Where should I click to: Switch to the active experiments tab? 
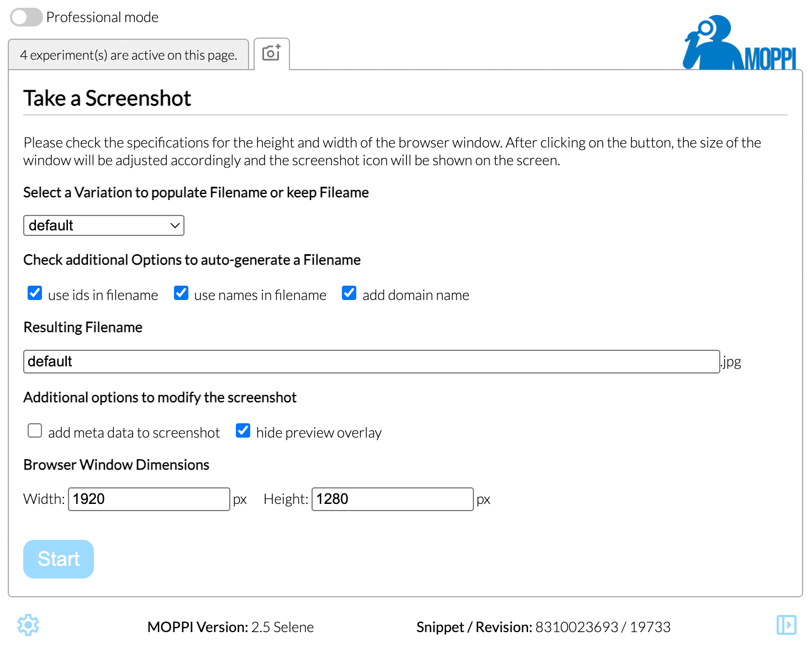pos(128,55)
